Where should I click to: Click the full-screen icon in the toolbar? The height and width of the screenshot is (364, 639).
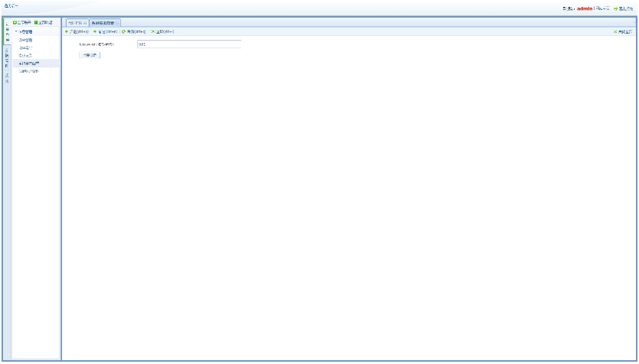pyautogui.click(x=153, y=31)
